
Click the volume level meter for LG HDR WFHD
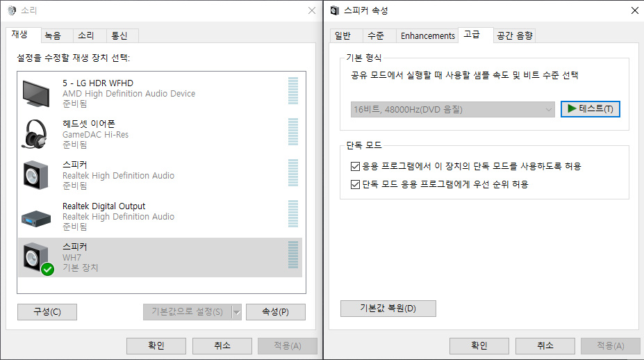pyautogui.click(x=293, y=90)
